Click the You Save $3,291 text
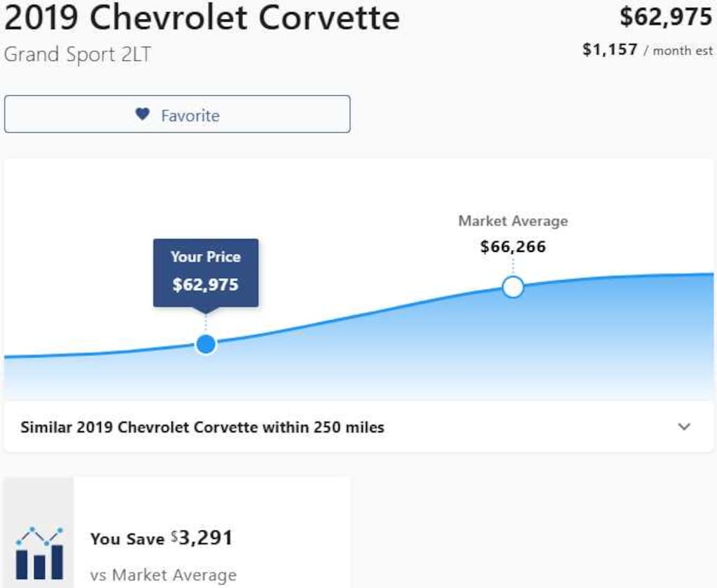 162,538
